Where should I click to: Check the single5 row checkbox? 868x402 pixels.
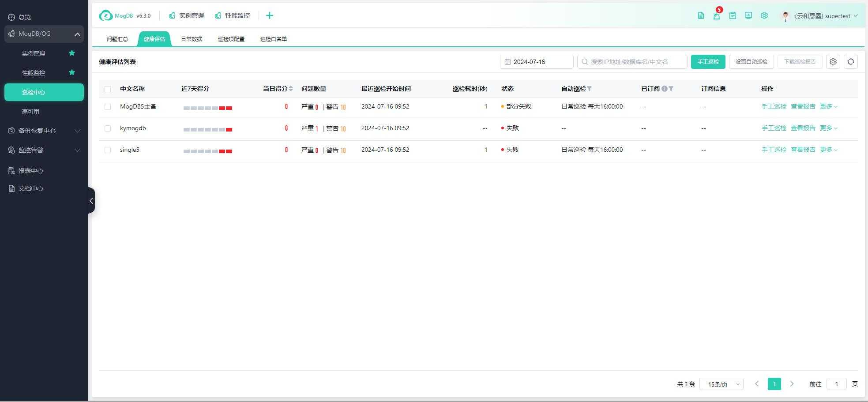click(x=108, y=150)
